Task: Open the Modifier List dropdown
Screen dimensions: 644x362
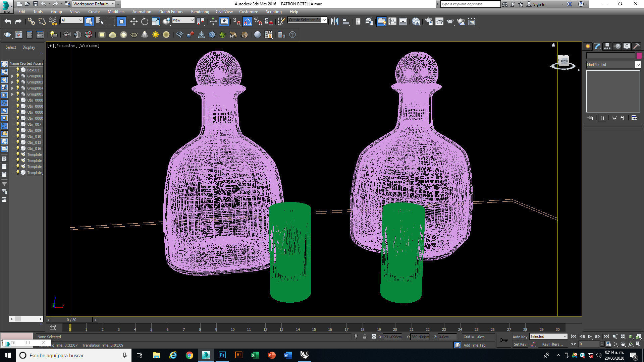Action: [613, 65]
